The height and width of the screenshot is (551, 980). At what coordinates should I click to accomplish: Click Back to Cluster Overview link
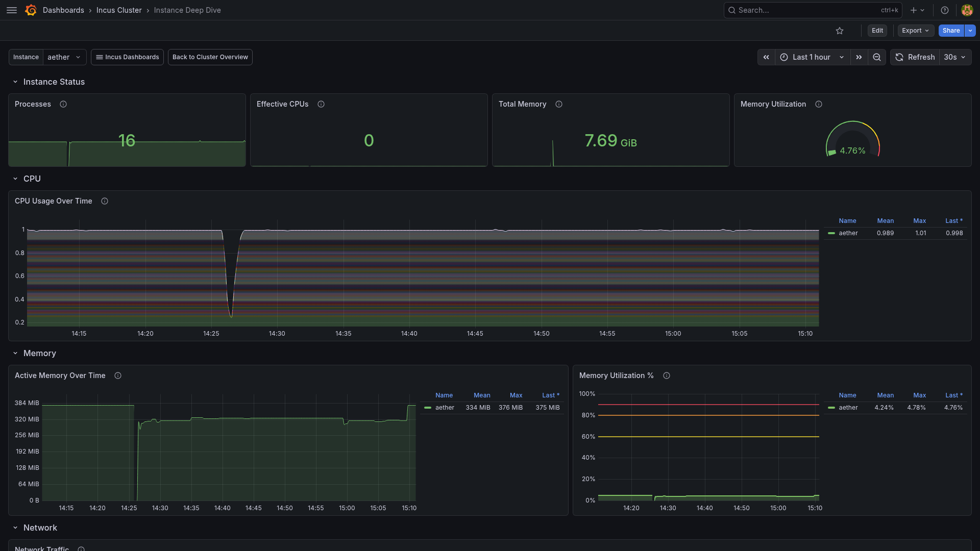coord(210,57)
